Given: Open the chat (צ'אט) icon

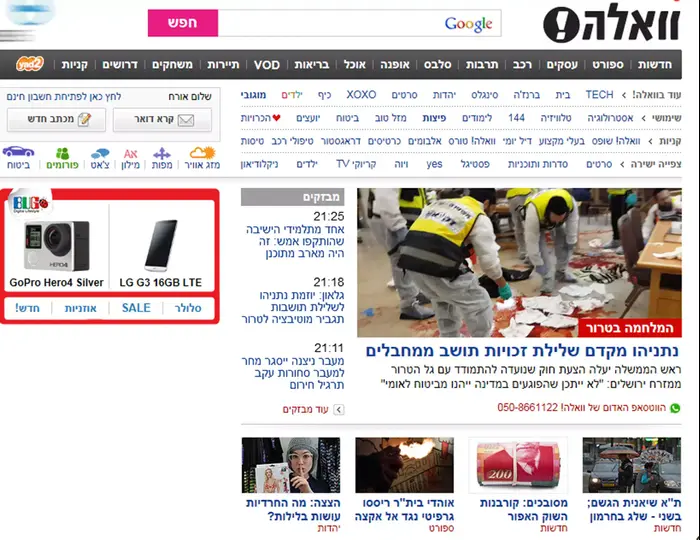Looking at the screenshot, I should (100, 158).
